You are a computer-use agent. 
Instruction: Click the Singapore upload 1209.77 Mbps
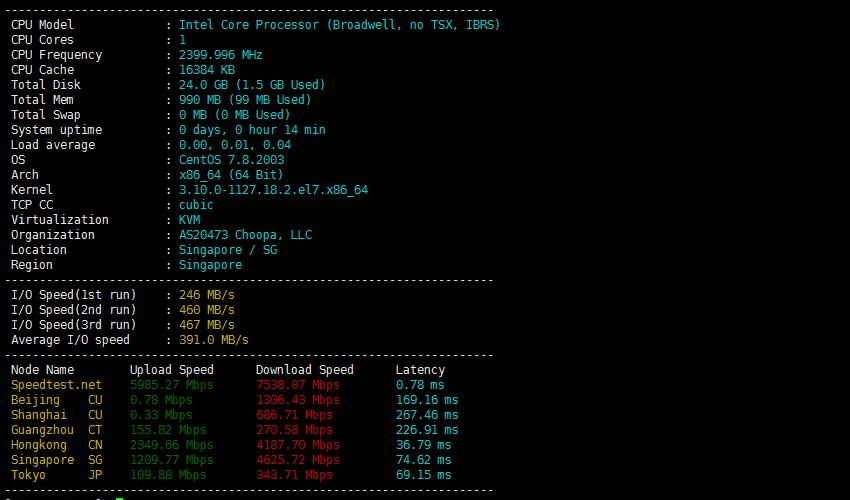point(171,460)
